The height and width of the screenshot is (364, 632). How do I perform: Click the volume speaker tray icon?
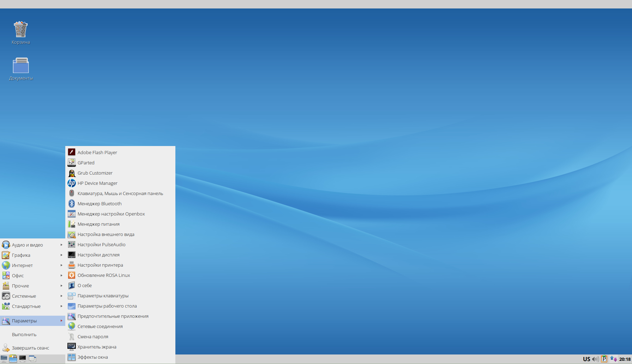point(595,359)
